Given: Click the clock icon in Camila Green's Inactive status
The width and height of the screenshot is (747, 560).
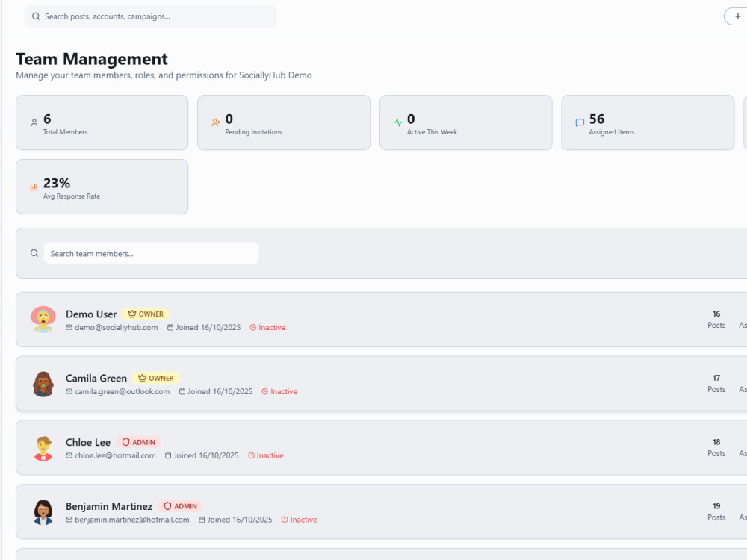Looking at the screenshot, I should coord(265,392).
